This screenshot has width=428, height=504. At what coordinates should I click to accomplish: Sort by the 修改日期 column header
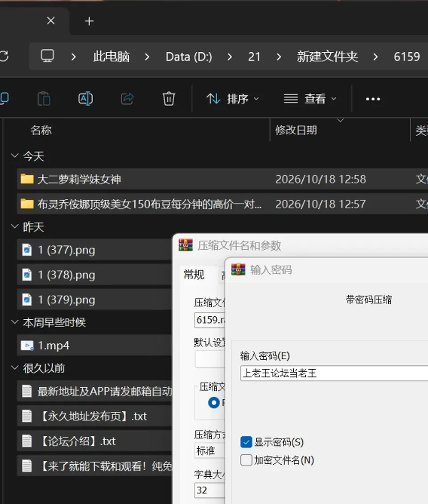coord(296,130)
